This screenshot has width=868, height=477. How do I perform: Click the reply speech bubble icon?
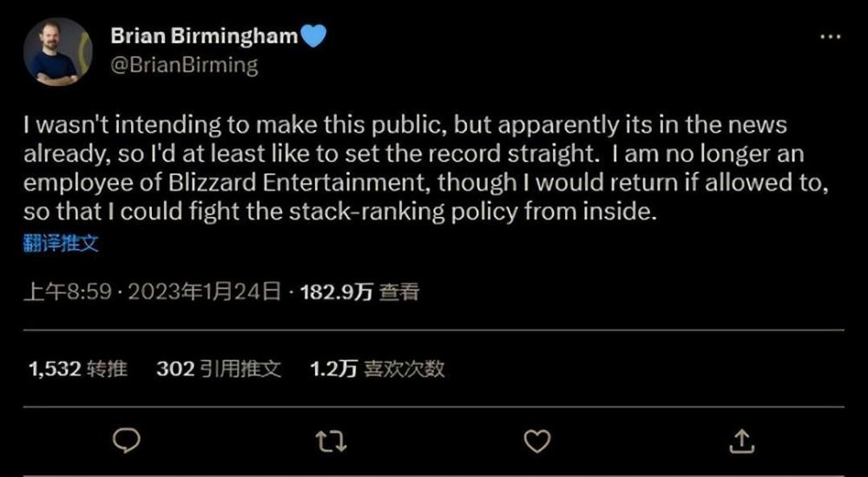pos(127,441)
